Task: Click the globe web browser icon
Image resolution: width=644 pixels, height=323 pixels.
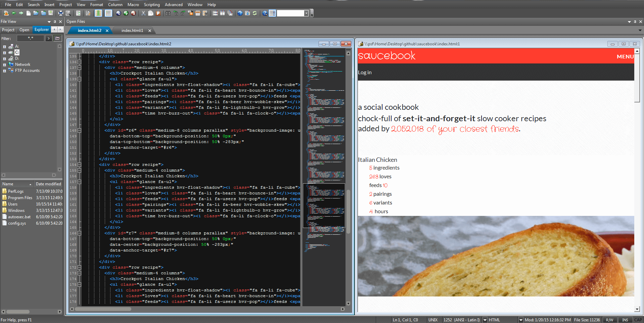Action: pos(240,13)
